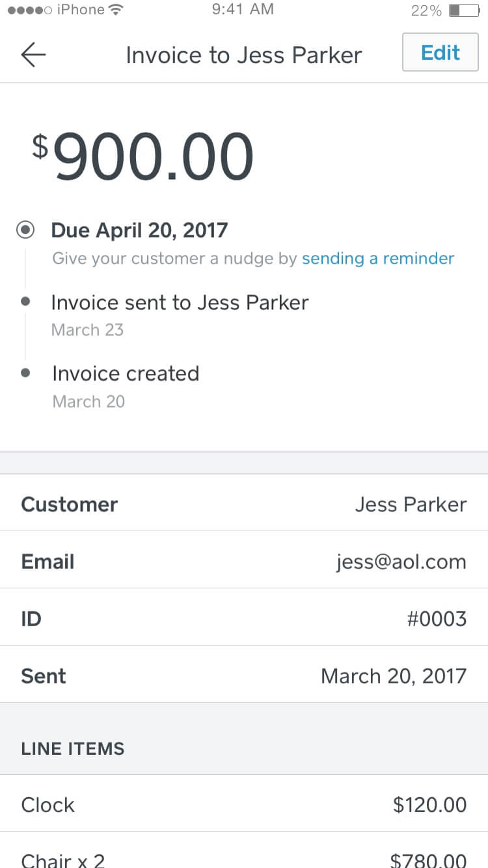Tap the LINE ITEMS section header
The width and height of the screenshot is (488, 868).
click(72, 748)
